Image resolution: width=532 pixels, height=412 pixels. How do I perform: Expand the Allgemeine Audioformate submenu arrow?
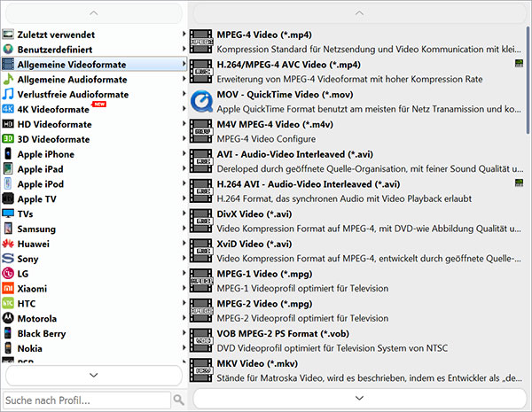pos(184,78)
